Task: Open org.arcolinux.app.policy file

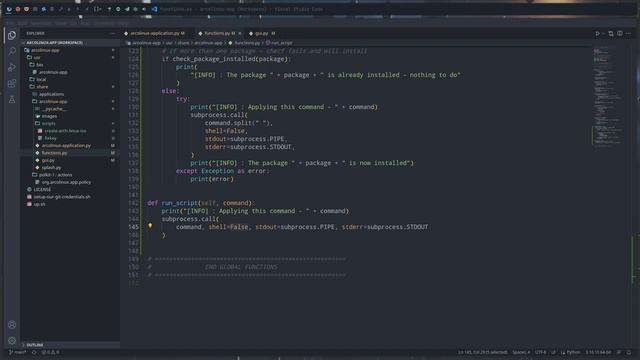Action: 71,182
